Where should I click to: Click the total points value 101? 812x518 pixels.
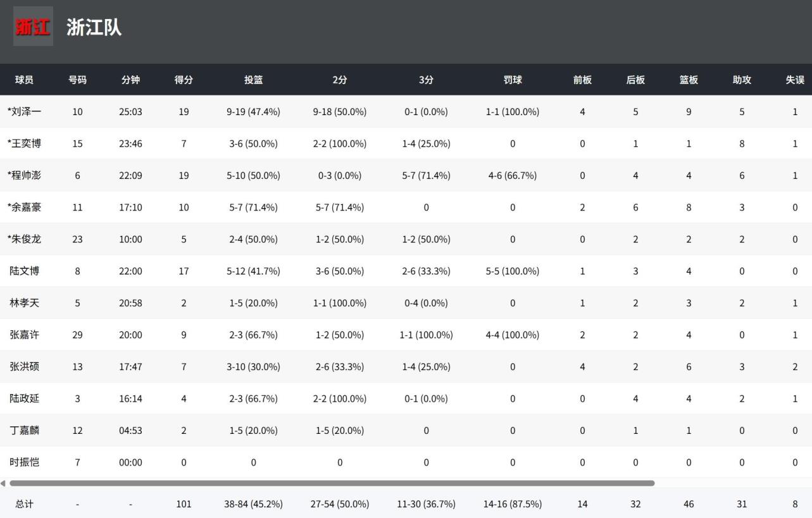[184, 504]
